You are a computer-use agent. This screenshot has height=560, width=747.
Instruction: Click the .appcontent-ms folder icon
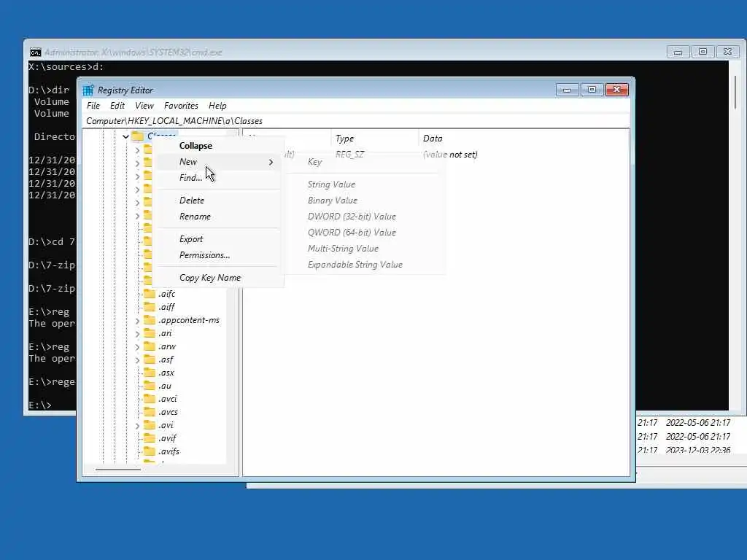[x=150, y=320]
